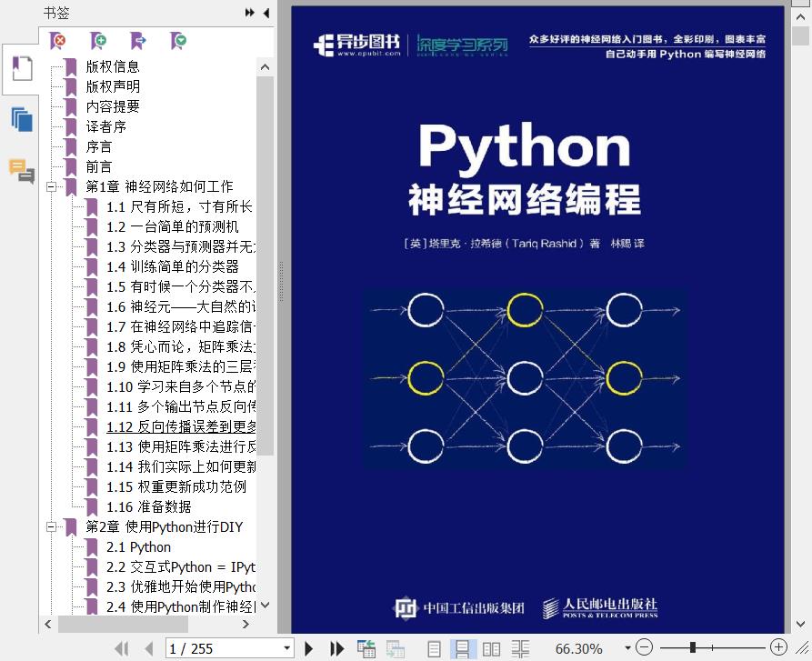This screenshot has width=812, height=661.
Task: Click the delete bookmark icon
Action: pyautogui.click(x=57, y=40)
